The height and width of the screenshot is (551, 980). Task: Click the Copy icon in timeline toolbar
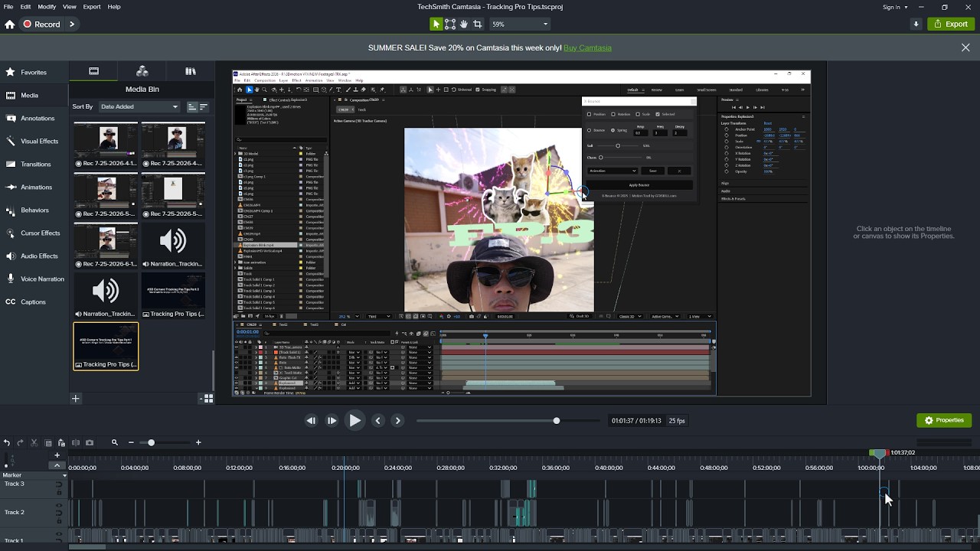pyautogui.click(x=48, y=442)
